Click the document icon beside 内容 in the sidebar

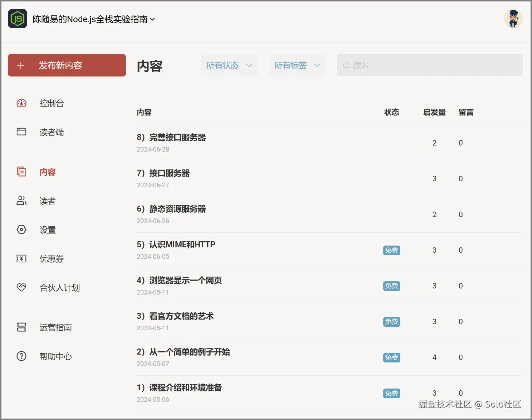point(21,172)
